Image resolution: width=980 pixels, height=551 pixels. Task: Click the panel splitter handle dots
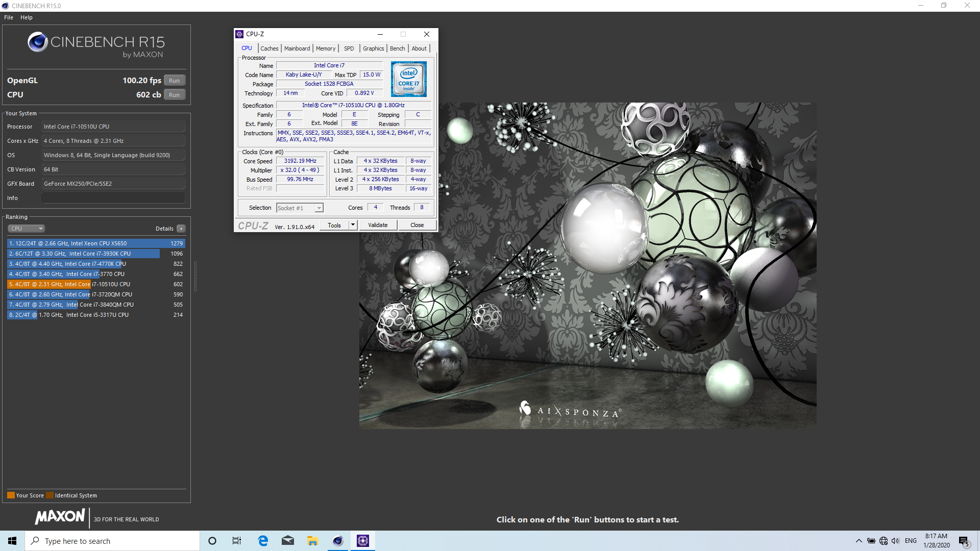(195, 275)
